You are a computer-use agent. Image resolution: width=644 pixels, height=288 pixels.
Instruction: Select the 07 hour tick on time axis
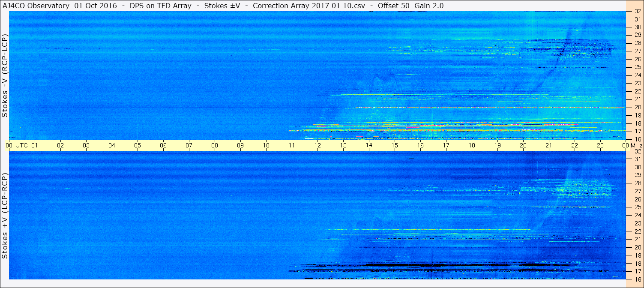tap(189, 145)
